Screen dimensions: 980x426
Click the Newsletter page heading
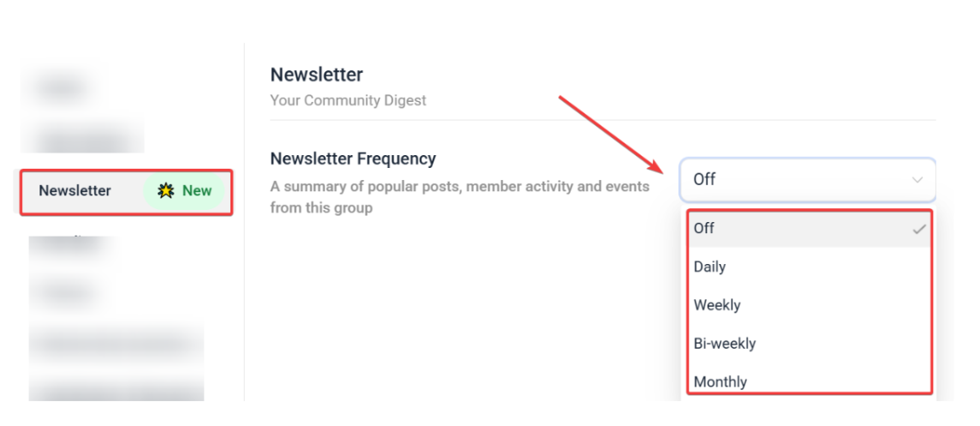click(317, 75)
